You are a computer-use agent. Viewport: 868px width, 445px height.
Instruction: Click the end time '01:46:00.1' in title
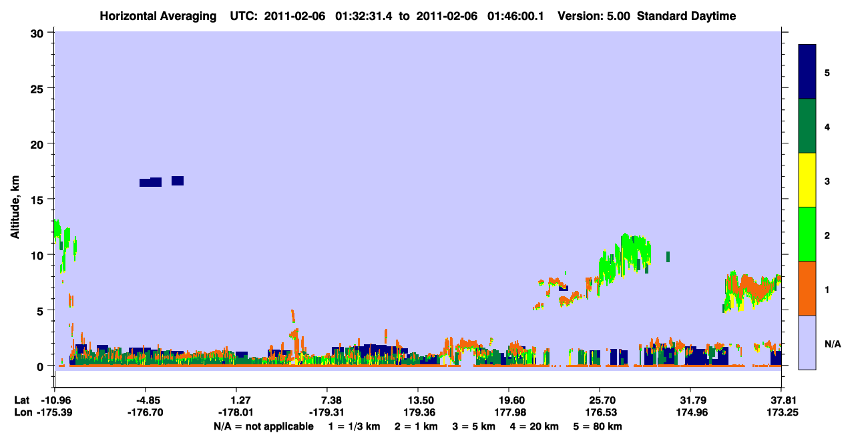(x=515, y=16)
